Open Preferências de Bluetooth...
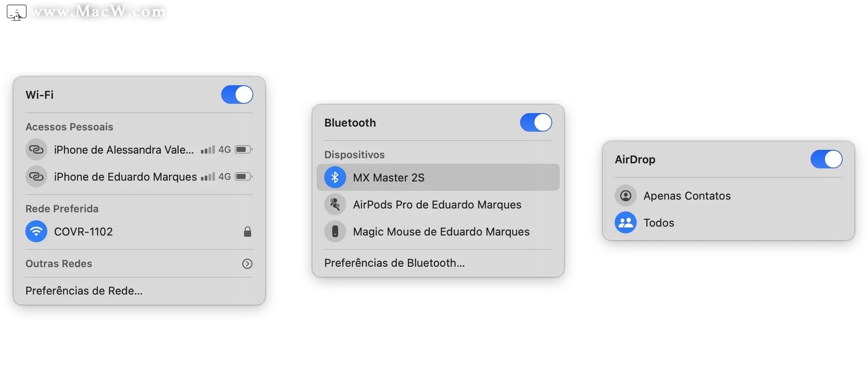Viewport: 868px width, 387px height. point(395,263)
